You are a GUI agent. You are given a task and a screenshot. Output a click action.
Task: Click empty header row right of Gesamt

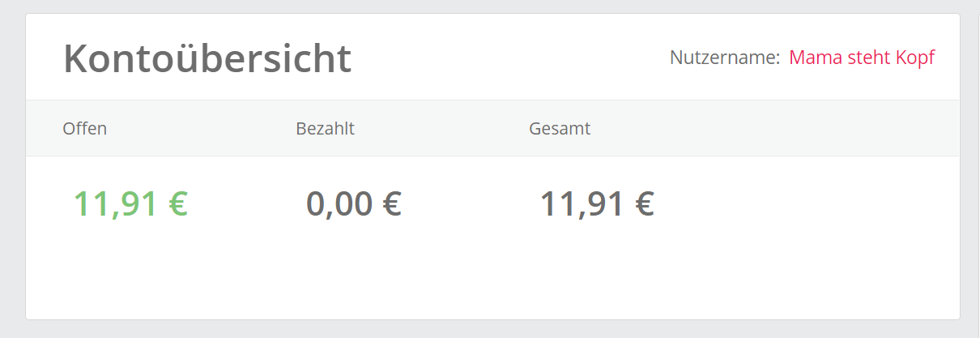point(769,128)
